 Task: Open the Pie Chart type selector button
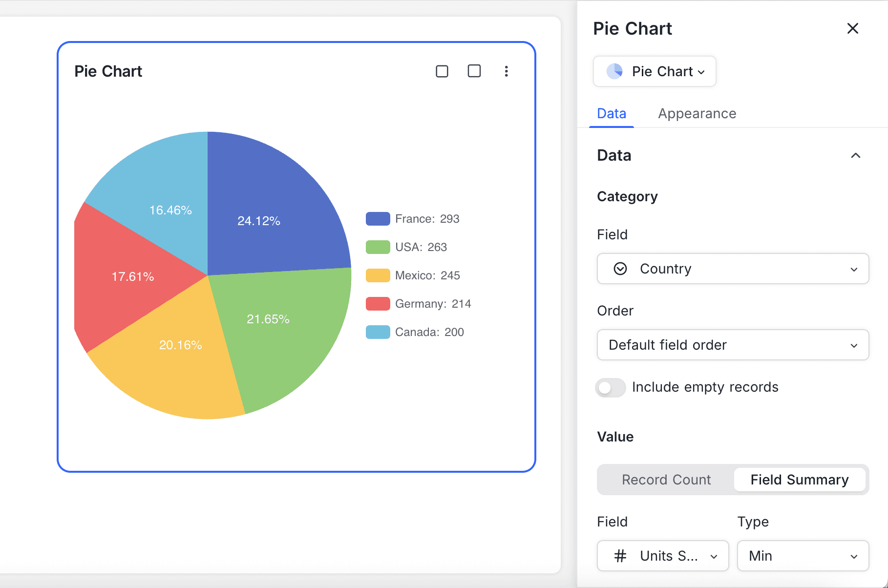click(655, 71)
